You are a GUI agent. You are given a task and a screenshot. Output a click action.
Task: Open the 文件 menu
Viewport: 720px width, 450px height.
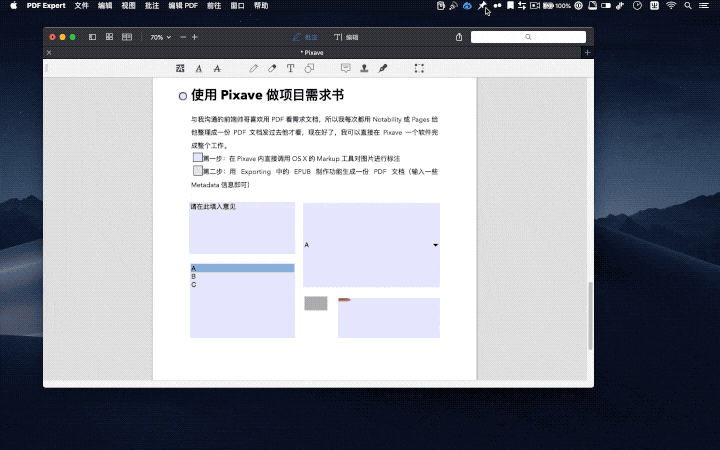pos(81,6)
